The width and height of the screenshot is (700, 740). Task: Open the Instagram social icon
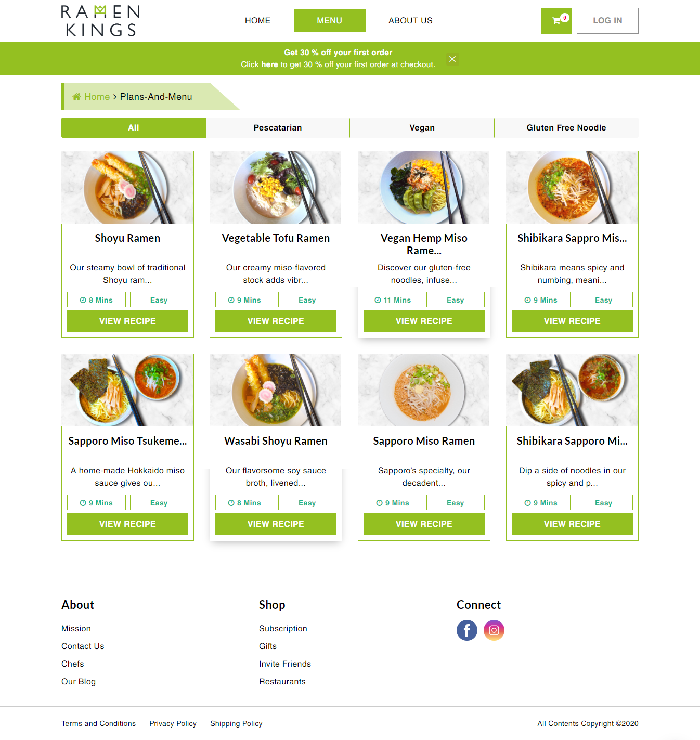point(494,630)
